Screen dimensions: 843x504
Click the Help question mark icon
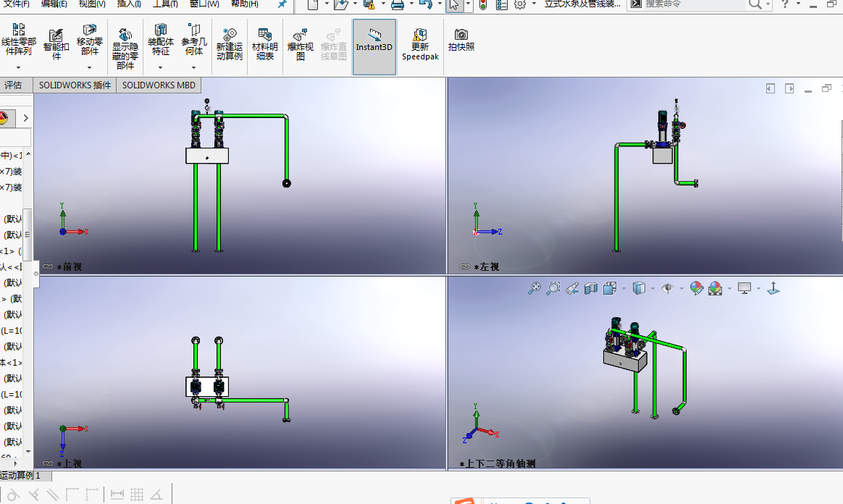pyautogui.click(x=785, y=4)
